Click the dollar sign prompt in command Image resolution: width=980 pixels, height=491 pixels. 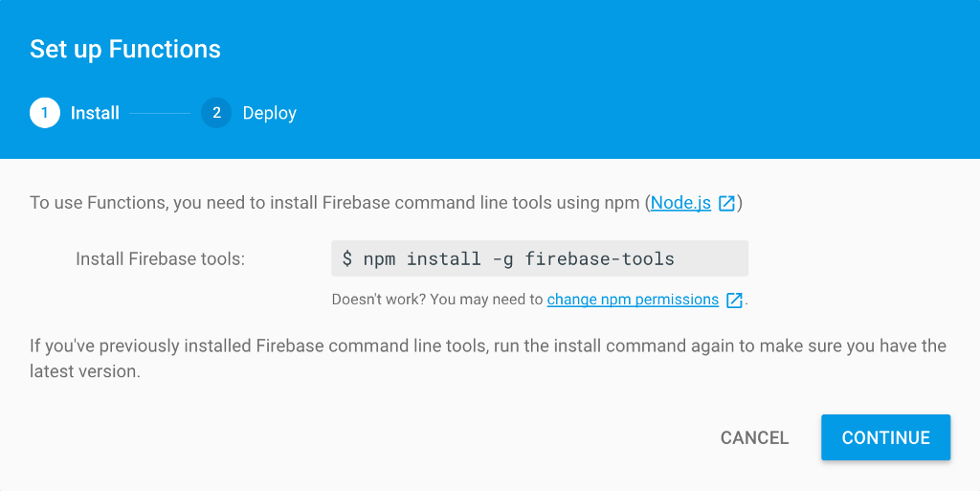point(347,258)
